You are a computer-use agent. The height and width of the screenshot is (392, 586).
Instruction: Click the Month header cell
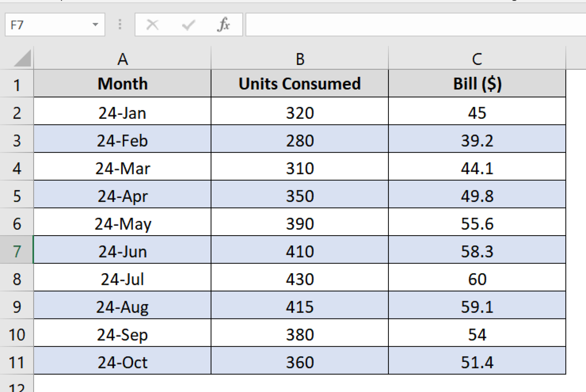point(122,84)
